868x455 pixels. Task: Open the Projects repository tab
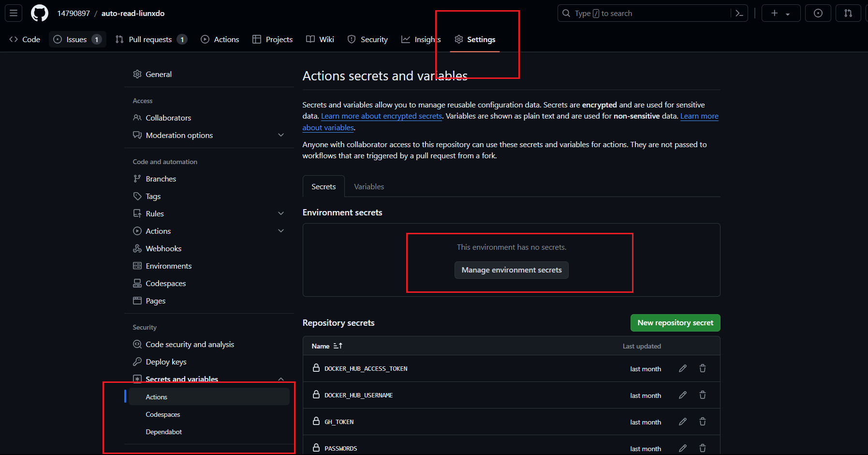[x=273, y=39]
